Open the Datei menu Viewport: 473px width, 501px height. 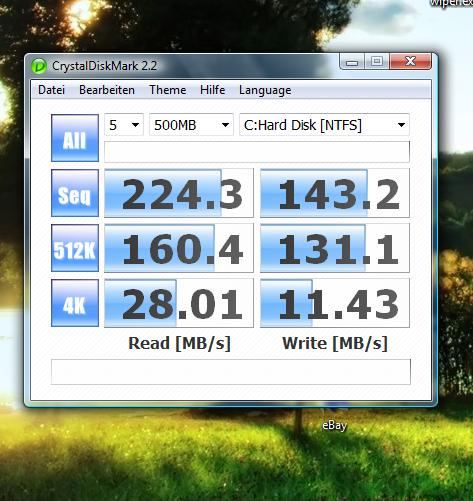pyautogui.click(x=51, y=90)
